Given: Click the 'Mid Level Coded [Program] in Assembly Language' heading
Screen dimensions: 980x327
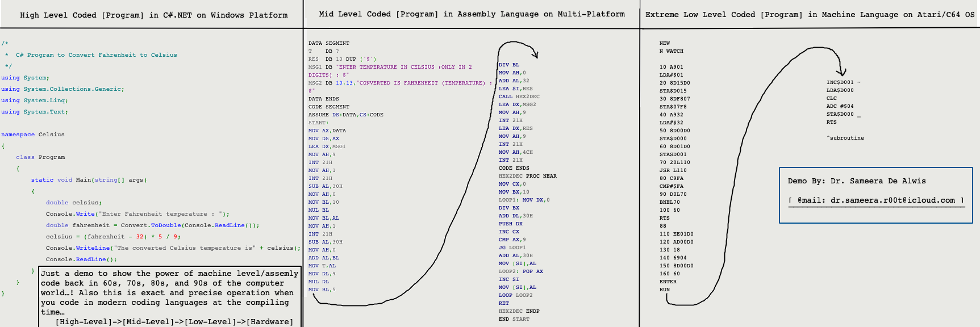Looking at the screenshot, I should (x=472, y=14).
